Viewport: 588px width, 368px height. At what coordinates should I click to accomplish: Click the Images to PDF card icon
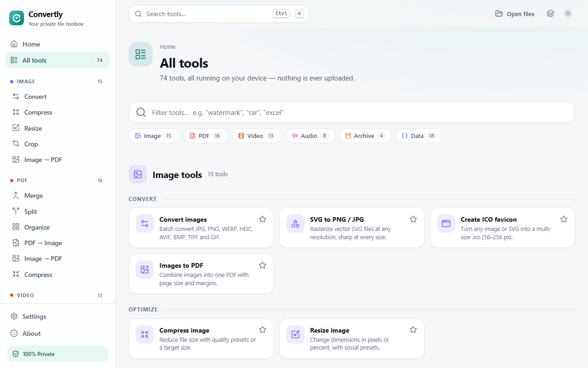[145, 270]
